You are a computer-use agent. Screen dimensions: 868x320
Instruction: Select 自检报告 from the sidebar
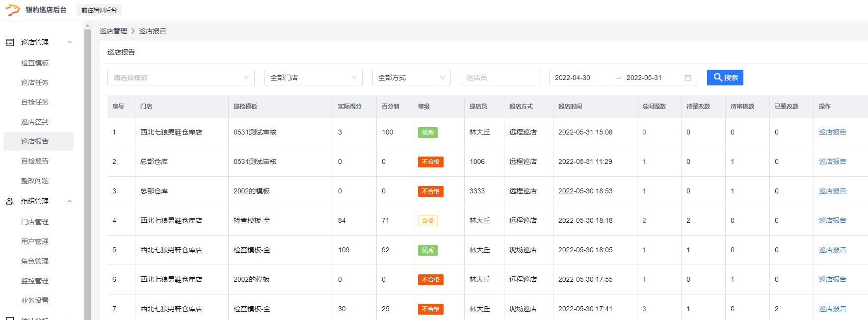(35, 161)
